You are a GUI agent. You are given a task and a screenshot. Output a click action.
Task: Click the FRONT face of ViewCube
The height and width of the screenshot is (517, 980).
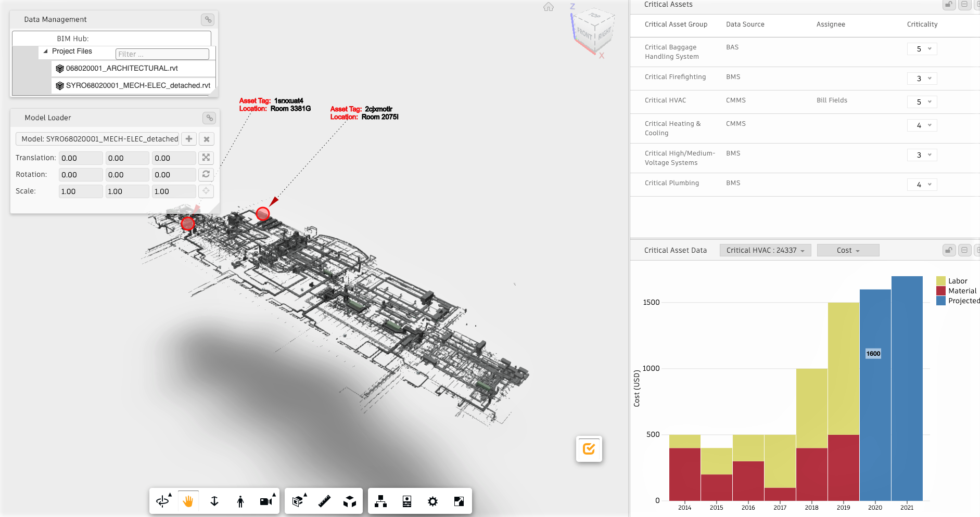(584, 34)
